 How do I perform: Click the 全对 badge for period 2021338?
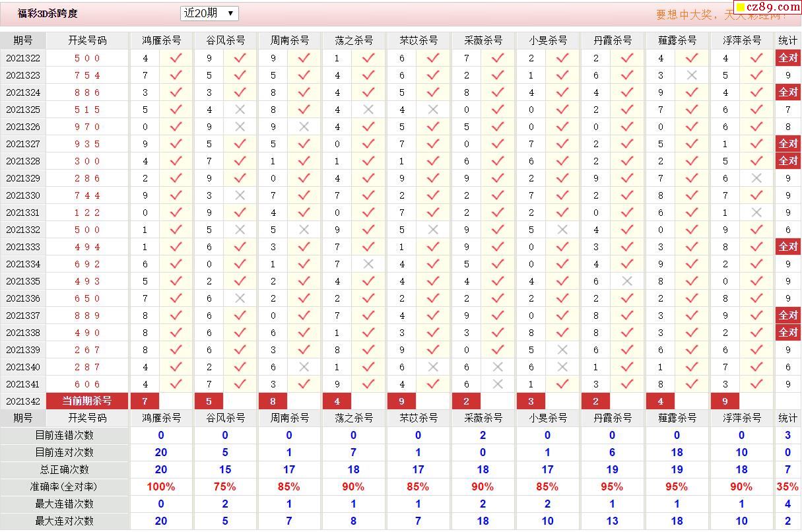[787, 333]
